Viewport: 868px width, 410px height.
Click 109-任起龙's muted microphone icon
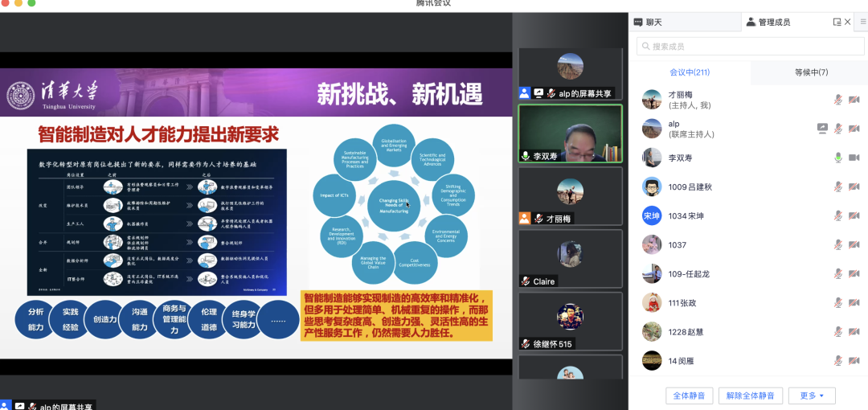click(838, 273)
